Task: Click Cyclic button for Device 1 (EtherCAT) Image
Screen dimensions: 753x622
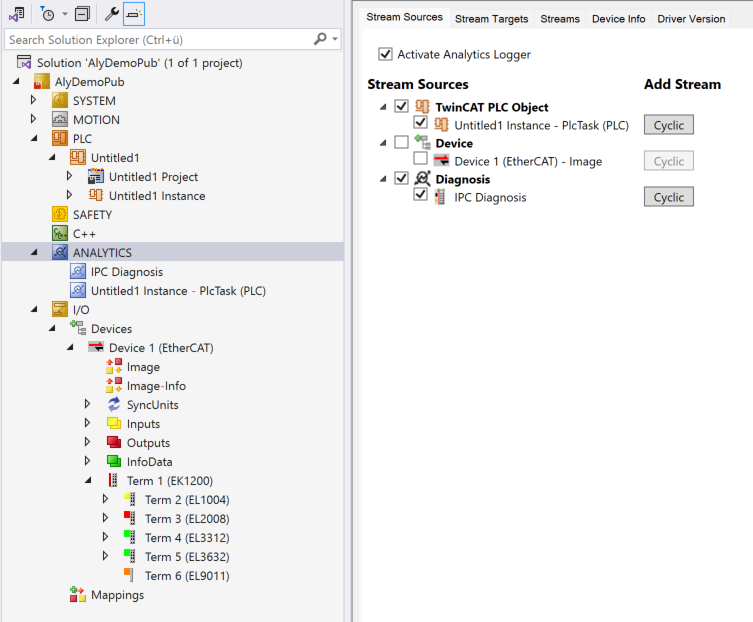Action: pos(668,161)
